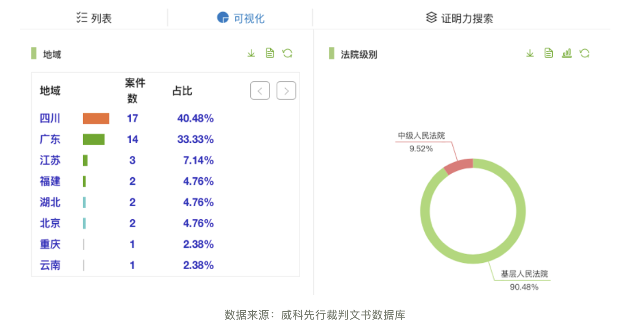
Task: Click the 江苏 region entry
Action: [x=50, y=160]
